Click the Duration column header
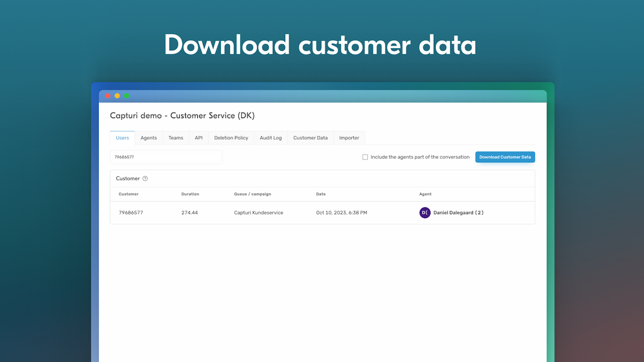 tap(190, 194)
